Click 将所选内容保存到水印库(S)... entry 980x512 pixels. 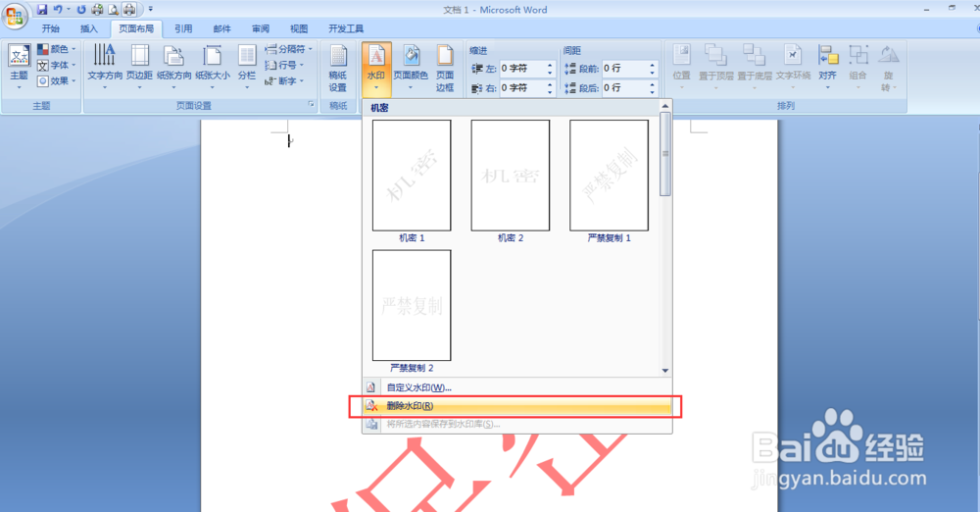[x=516, y=424]
